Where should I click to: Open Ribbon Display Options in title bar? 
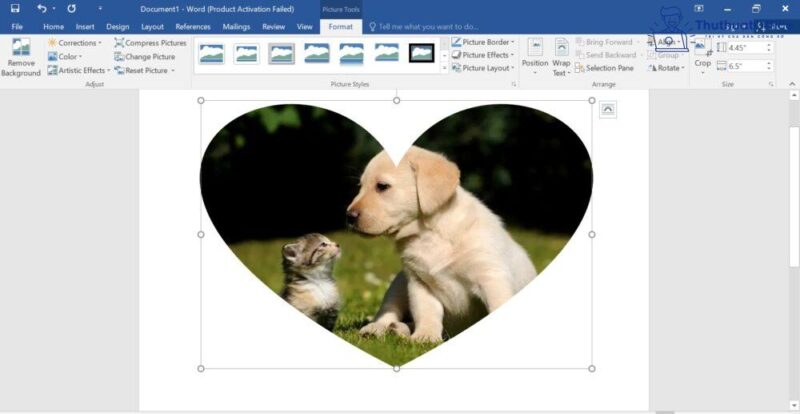click(x=699, y=9)
